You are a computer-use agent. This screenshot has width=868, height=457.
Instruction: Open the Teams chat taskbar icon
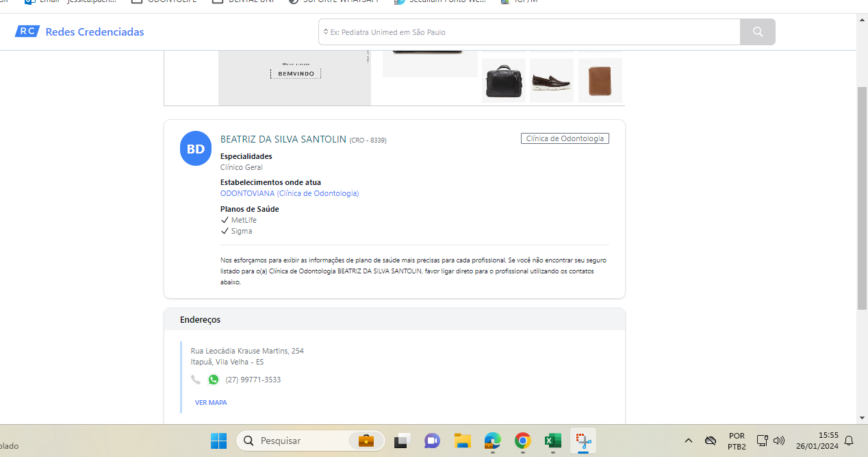(432, 441)
